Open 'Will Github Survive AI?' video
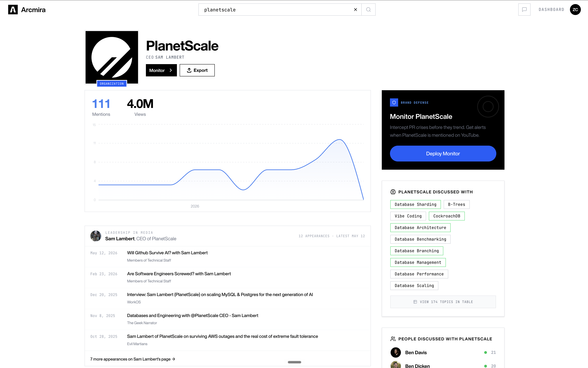 (x=167, y=253)
